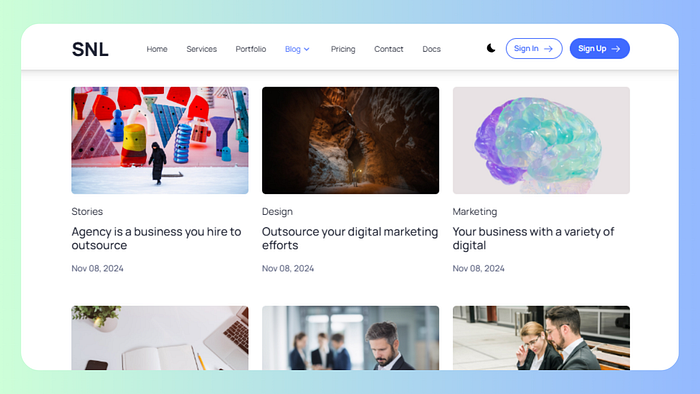Navigate to Docs

(x=431, y=49)
